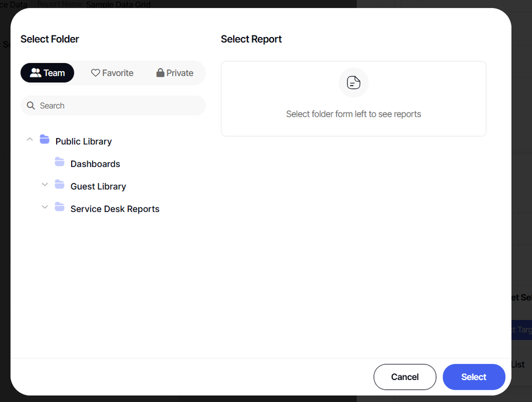
Task: Click the search magnifier icon
Action: 31,105
